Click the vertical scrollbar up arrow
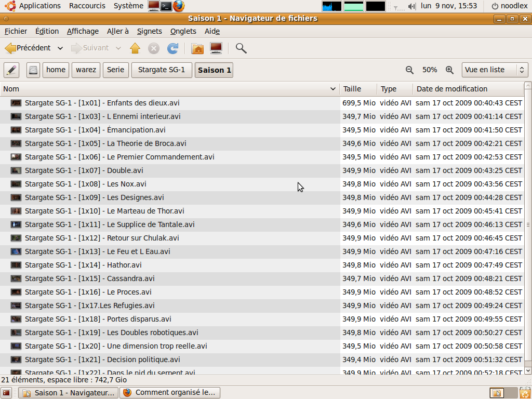 click(528, 86)
